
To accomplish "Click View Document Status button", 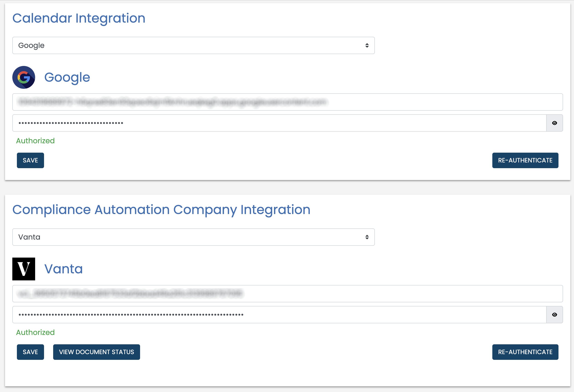I will [x=96, y=352].
